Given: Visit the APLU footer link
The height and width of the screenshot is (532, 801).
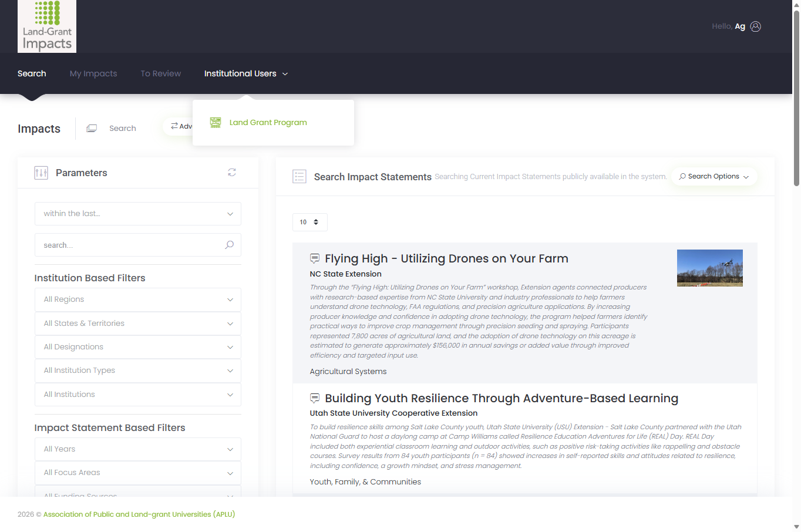Looking at the screenshot, I should tap(139, 514).
